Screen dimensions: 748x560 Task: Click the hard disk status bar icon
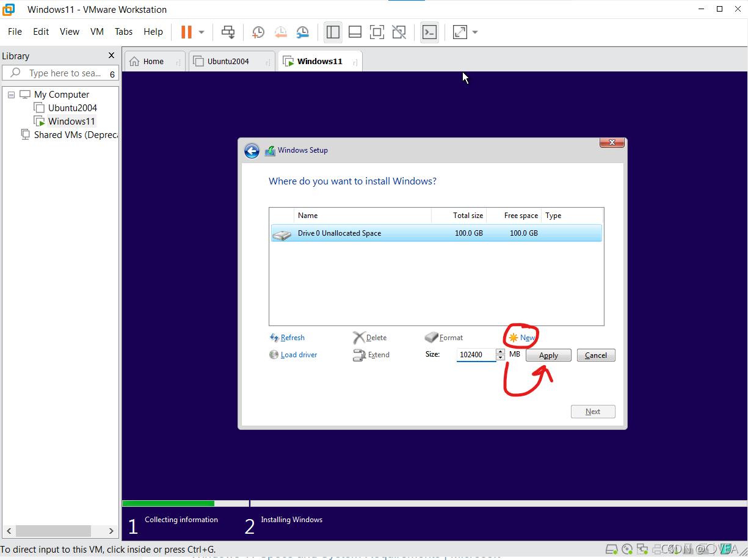pos(613,548)
